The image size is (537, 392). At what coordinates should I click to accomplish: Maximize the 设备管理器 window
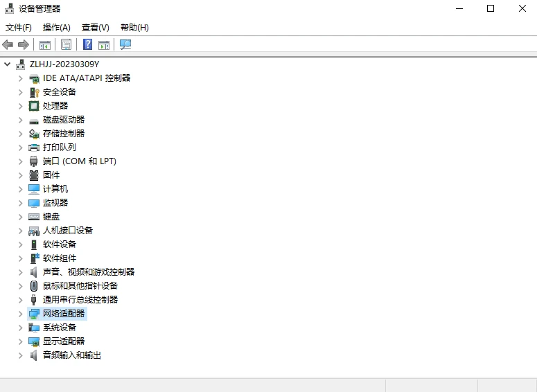pyautogui.click(x=491, y=8)
